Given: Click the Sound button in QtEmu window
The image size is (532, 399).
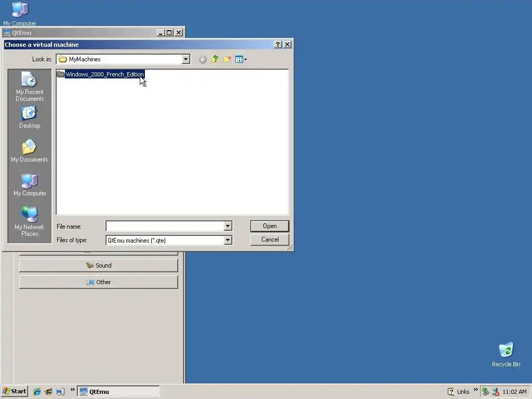Looking at the screenshot, I should click(98, 265).
